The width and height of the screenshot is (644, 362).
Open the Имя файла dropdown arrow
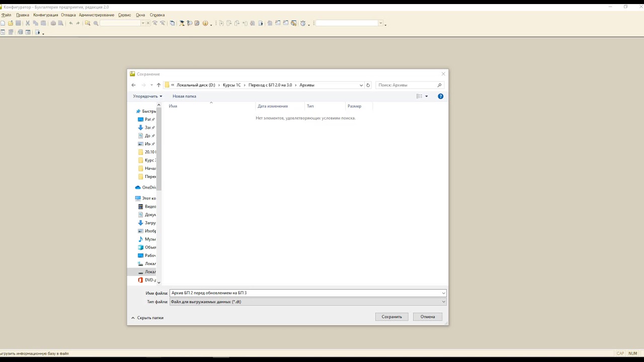pos(443,293)
